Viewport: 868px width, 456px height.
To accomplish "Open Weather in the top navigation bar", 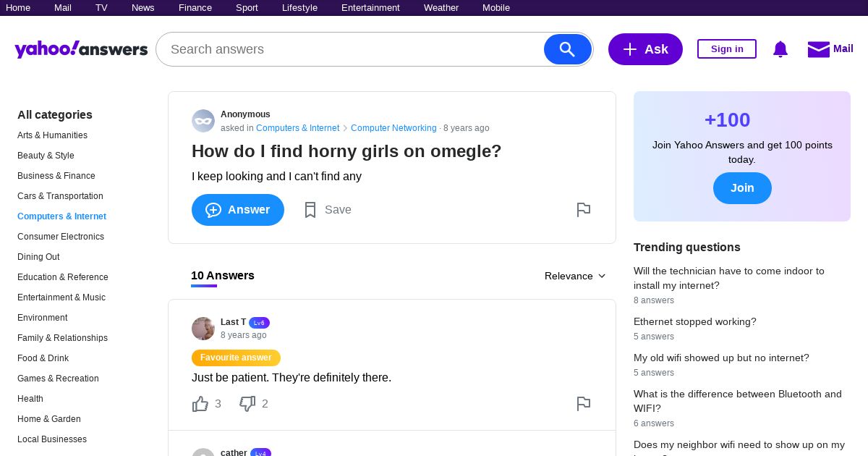I will (x=441, y=8).
